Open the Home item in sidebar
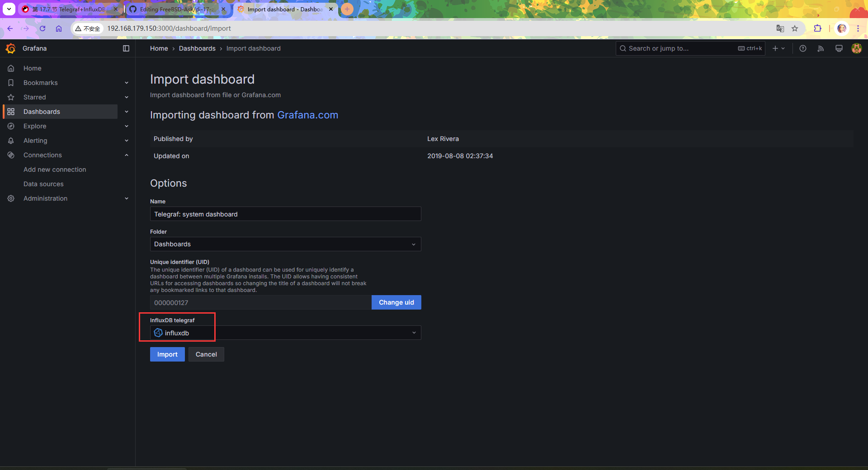Viewport: 868px width, 470px height. [x=33, y=68]
